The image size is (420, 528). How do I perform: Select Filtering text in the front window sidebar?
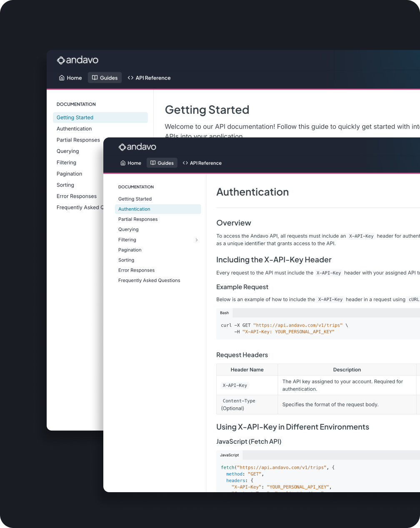click(127, 240)
